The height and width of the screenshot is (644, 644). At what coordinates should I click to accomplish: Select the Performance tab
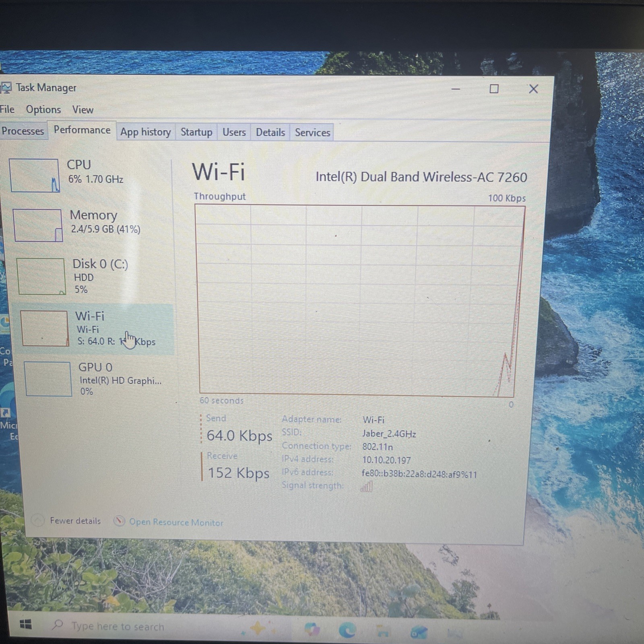[x=82, y=130]
